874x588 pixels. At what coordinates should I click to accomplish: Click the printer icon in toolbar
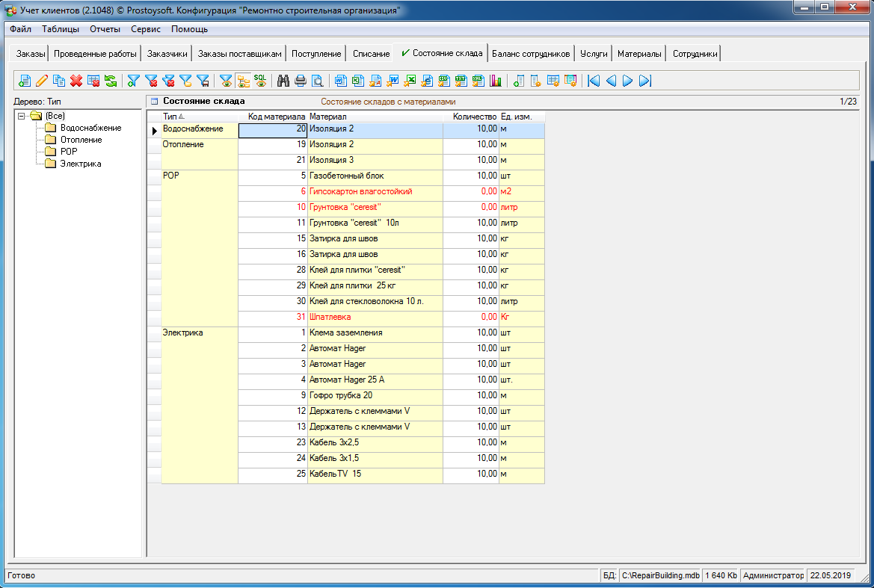(301, 81)
